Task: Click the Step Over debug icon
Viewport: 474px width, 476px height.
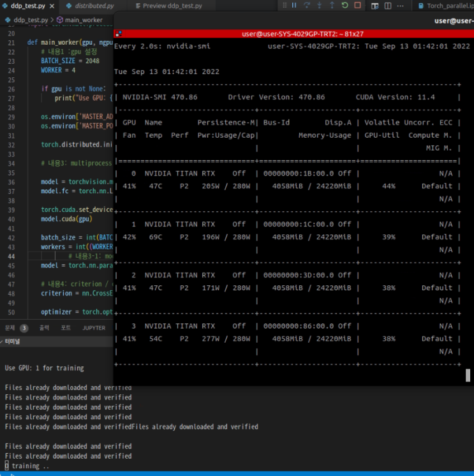Action: [307, 6]
